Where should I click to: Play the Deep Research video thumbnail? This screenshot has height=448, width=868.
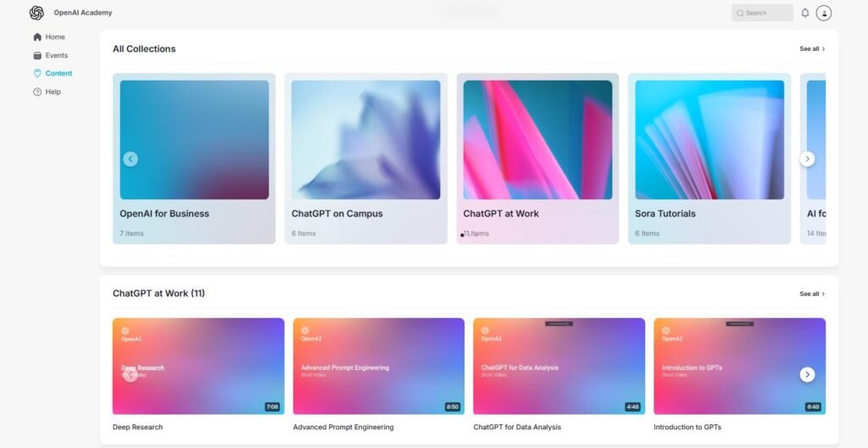[x=198, y=366]
